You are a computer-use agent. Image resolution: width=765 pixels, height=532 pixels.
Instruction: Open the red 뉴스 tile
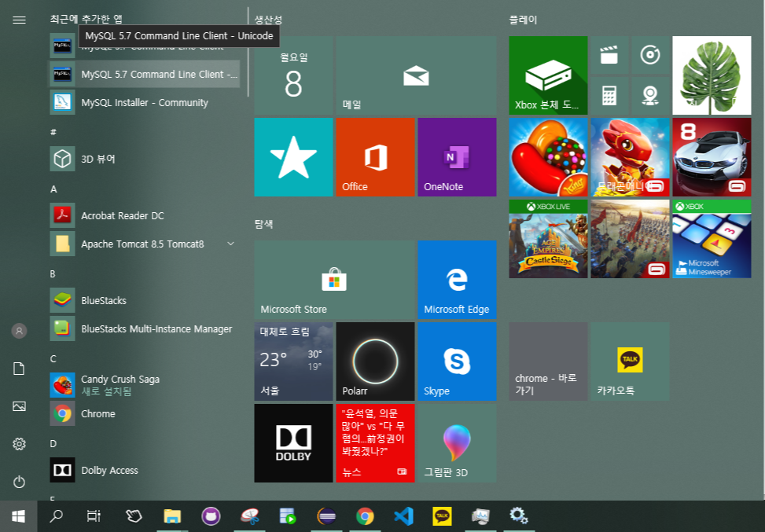click(x=375, y=443)
